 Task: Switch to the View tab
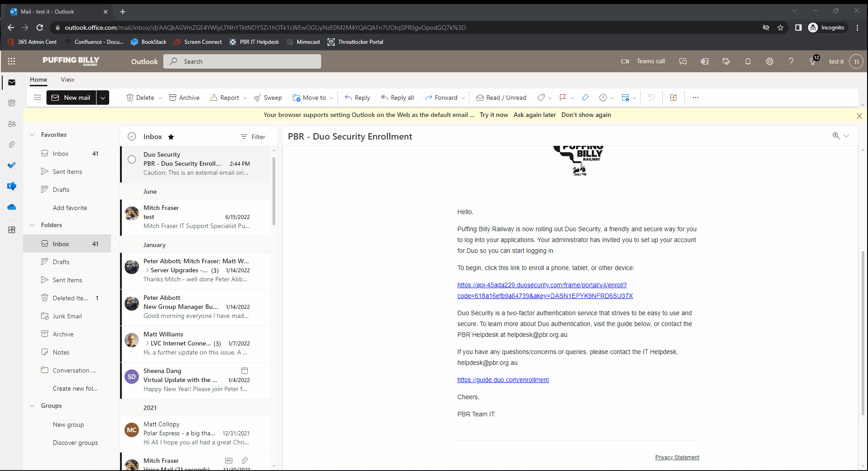(x=68, y=79)
